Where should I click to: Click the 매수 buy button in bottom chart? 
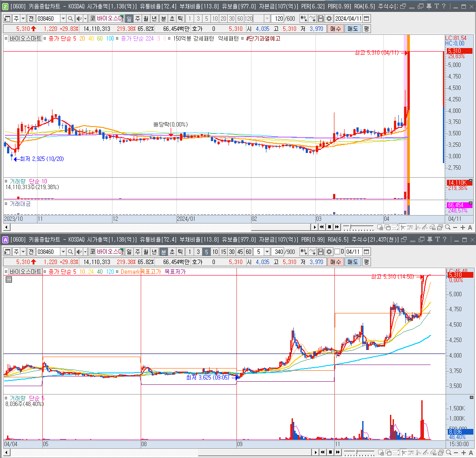pyautogui.click(x=335, y=262)
